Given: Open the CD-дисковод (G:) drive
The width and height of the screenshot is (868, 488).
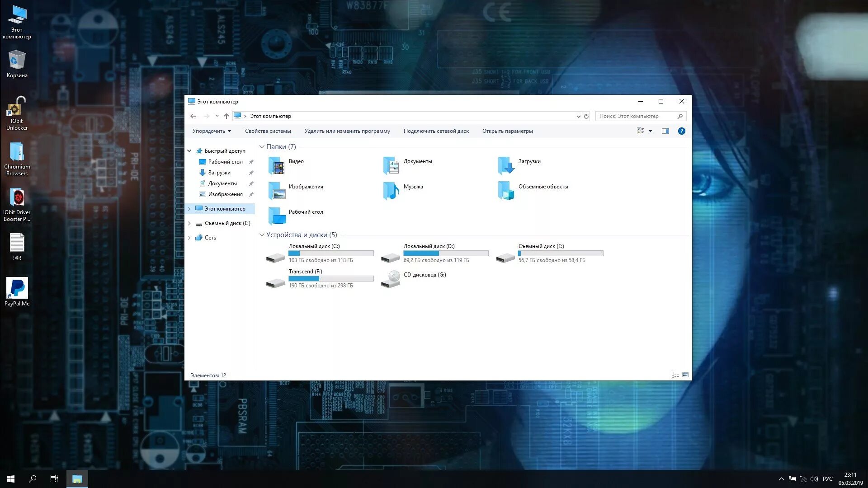Looking at the screenshot, I should [424, 275].
